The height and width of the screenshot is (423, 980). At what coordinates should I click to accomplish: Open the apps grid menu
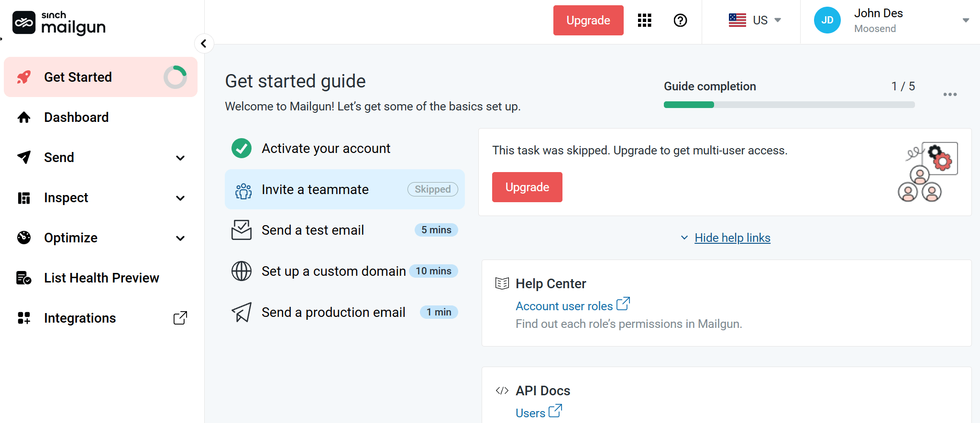coord(644,20)
